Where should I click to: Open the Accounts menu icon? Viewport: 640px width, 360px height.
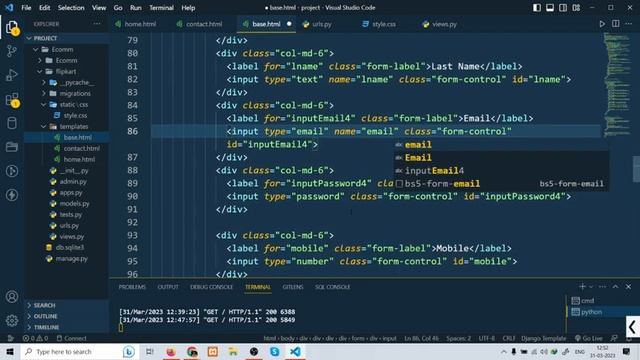(12, 297)
